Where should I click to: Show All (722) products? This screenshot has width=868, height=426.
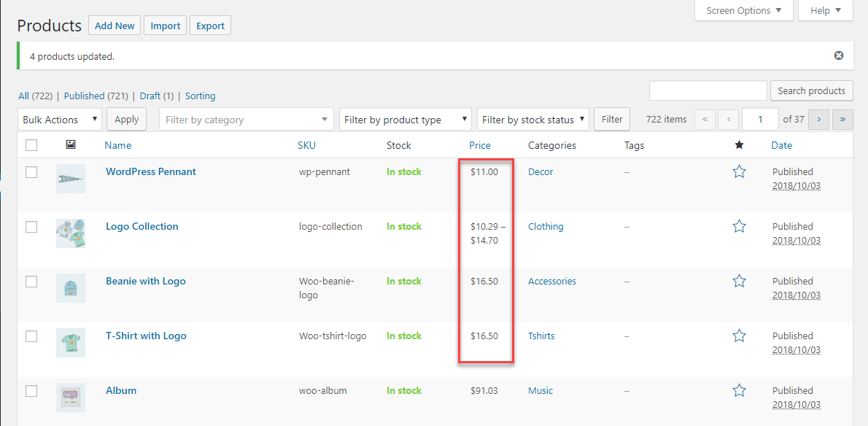[35, 96]
